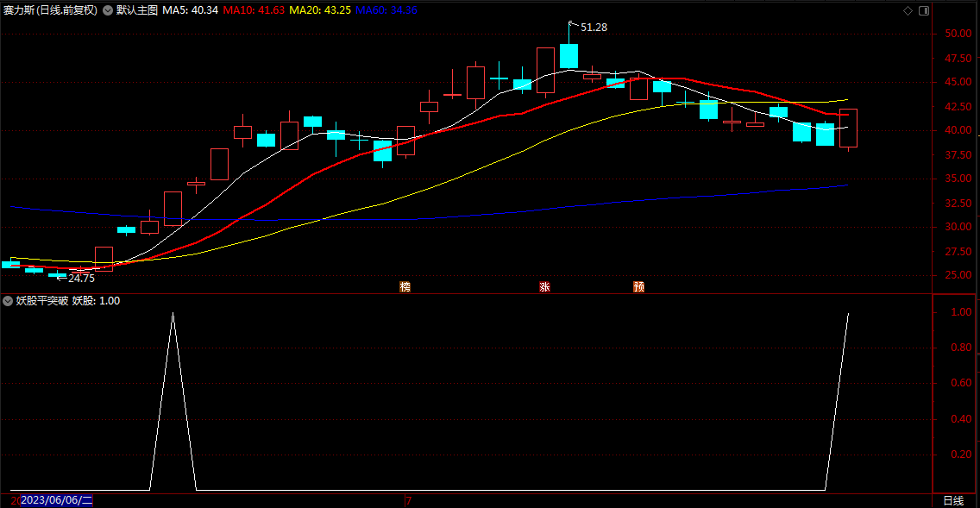Click the 37.50 price axis label
The height and width of the screenshot is (508, 980).
(x=958, y=155)
